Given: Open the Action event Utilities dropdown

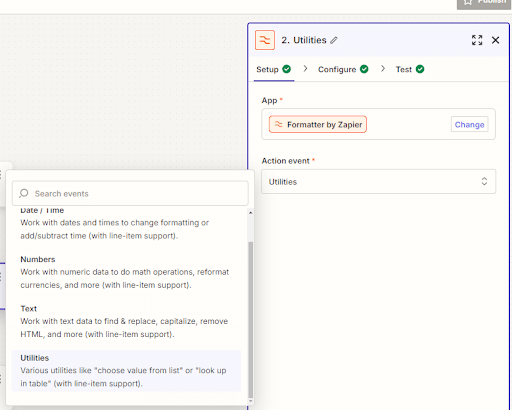Looking at the screenshot, I should click(378, 182).
